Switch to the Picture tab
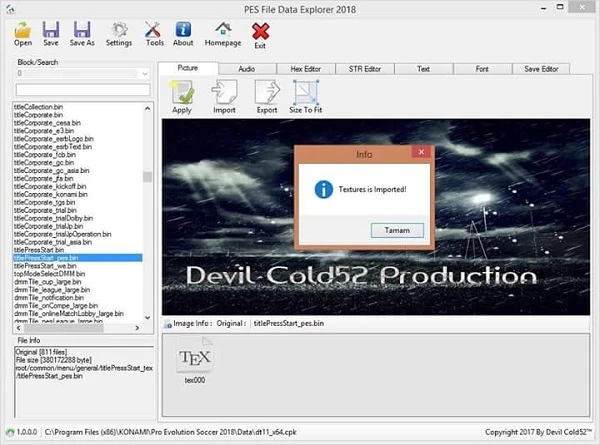Viewport: 600px width, 445px height. pyautogui.click(x=188, y=68)
